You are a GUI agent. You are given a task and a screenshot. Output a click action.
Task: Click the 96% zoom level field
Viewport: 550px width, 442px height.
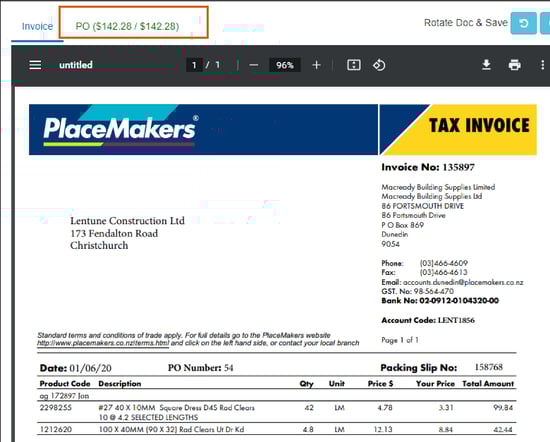(x=284, y=65)
